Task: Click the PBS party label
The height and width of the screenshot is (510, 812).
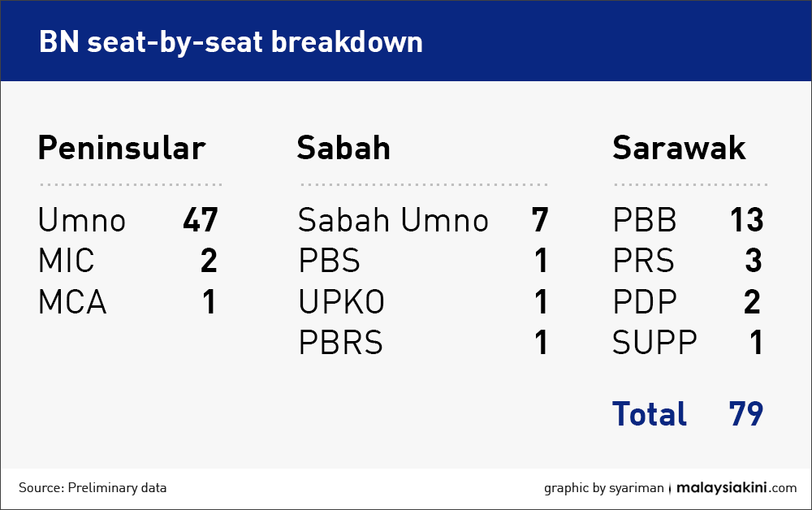Action: (330, 261)
